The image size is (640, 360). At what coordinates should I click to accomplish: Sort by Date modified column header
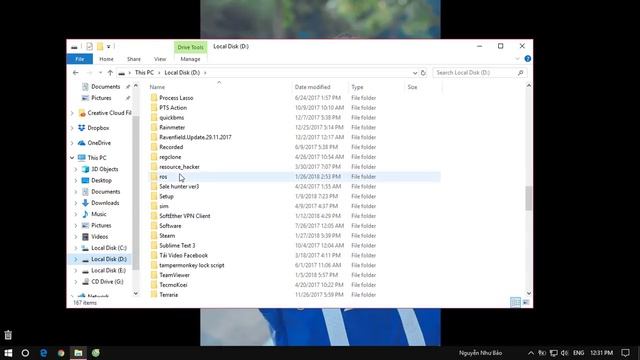312,87
